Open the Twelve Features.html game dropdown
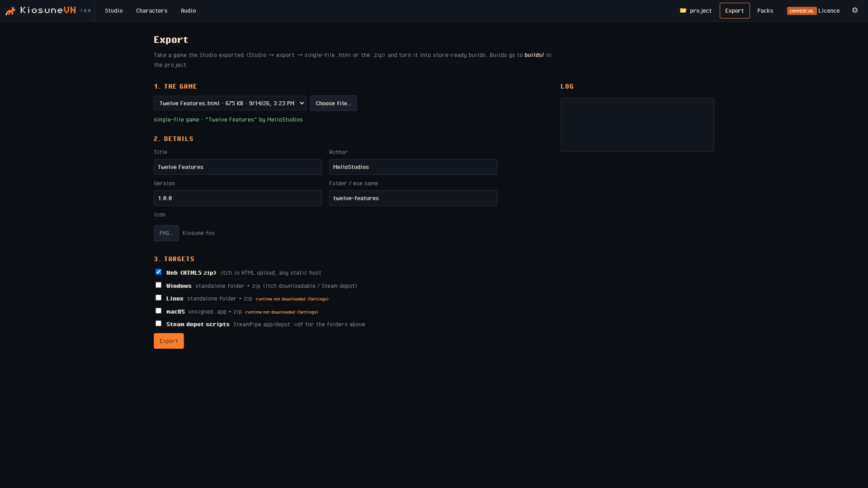Viewport: 868px width, 488px height. click(230, 103)
